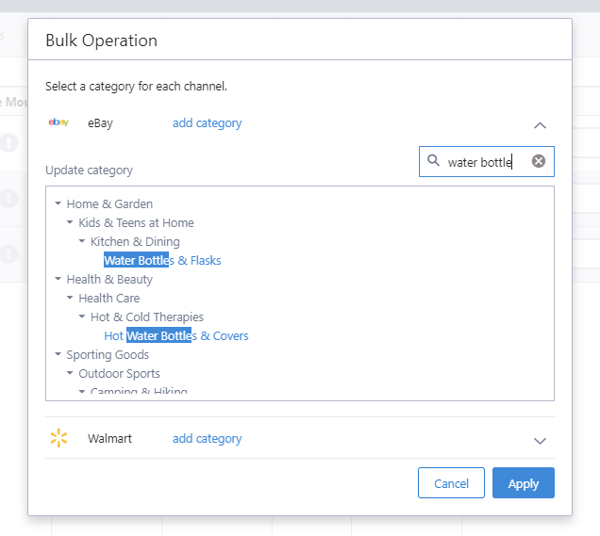Click in the water bottle search field
The height and width of the screenshot is (536, 600).
point(480,162)
